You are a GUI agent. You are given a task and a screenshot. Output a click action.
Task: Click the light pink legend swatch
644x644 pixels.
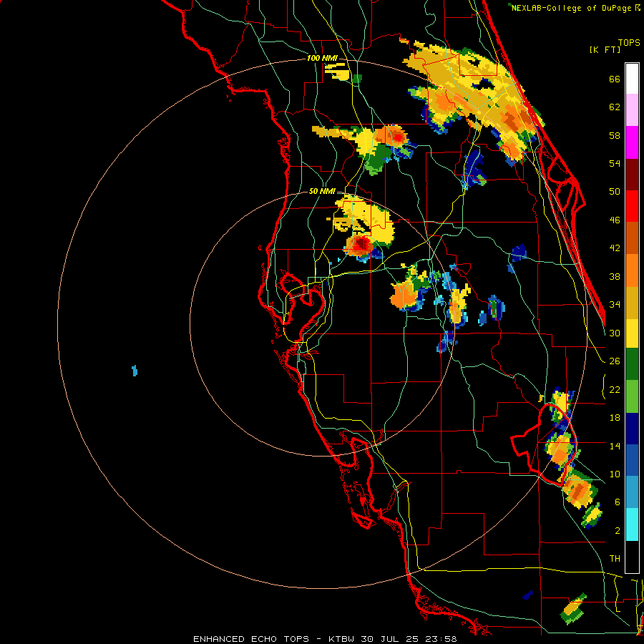632,110
